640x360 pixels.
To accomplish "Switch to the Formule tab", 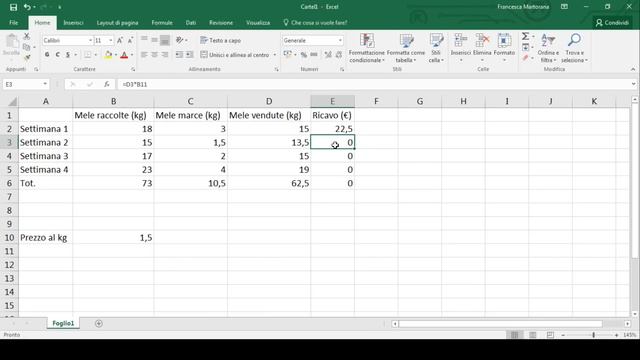I will pos(162,23).
